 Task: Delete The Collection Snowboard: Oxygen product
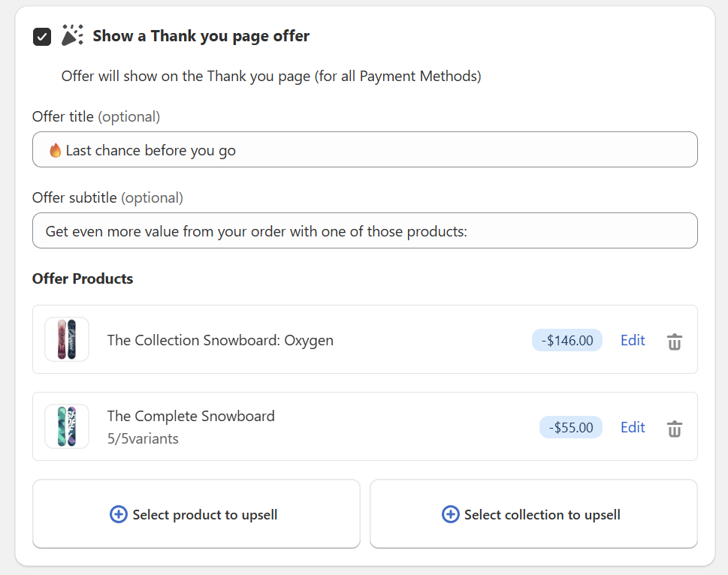coord(675,342)
